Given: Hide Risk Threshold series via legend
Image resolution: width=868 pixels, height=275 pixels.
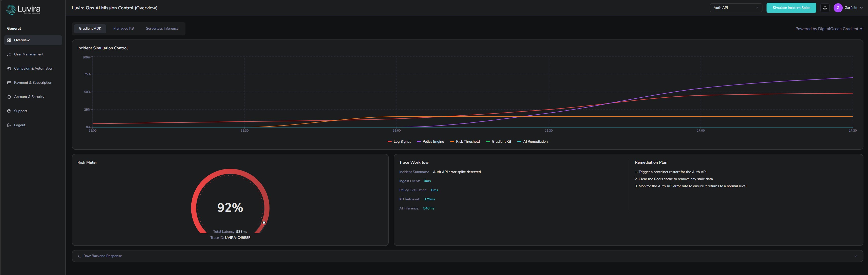Looking at the screenshot, I should tap(465, 141).
